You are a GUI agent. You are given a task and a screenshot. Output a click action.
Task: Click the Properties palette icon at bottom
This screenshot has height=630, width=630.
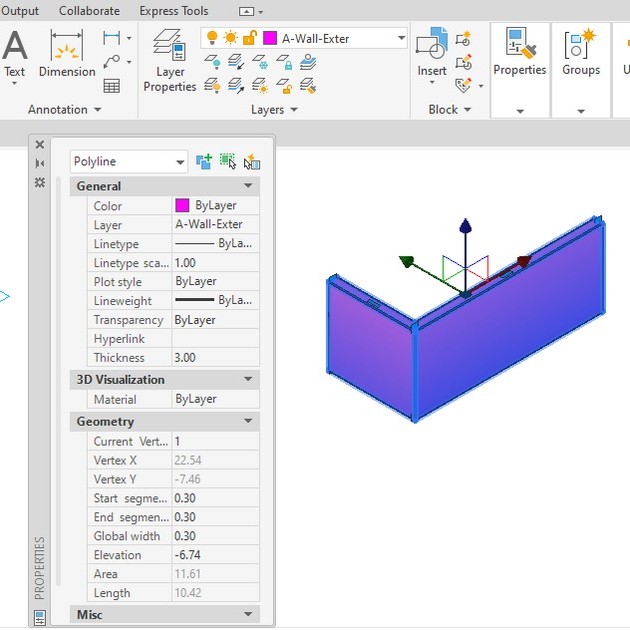click(40, 618)
